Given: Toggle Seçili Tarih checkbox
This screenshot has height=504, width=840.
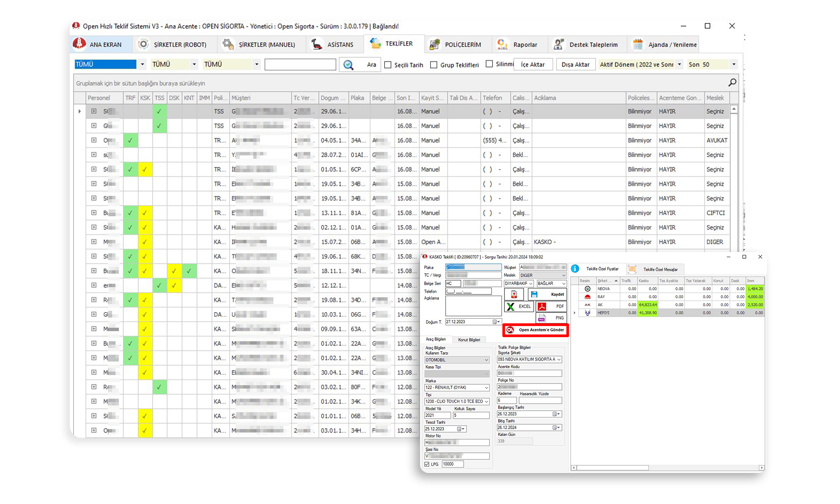Looking at the screenshot, I should tap(388, 65).
